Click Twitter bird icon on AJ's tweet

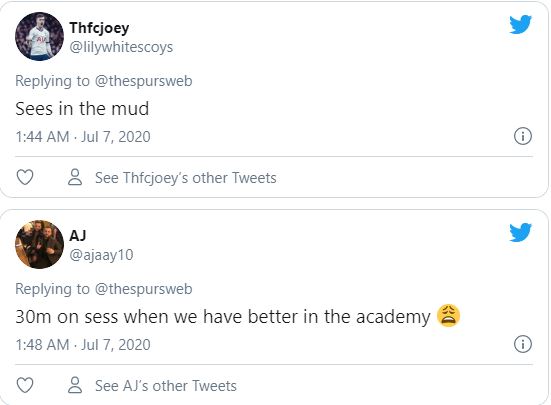tap(520, 232)
